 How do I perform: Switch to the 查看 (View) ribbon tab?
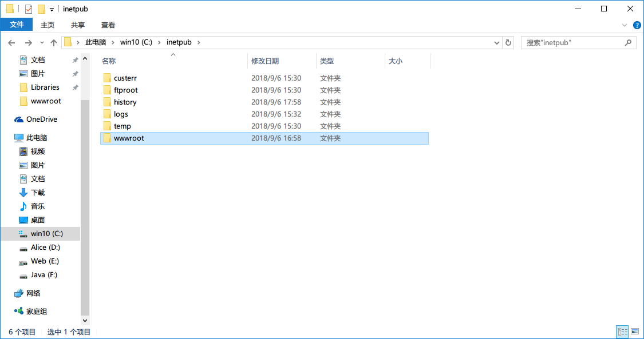tap(108, 25)
